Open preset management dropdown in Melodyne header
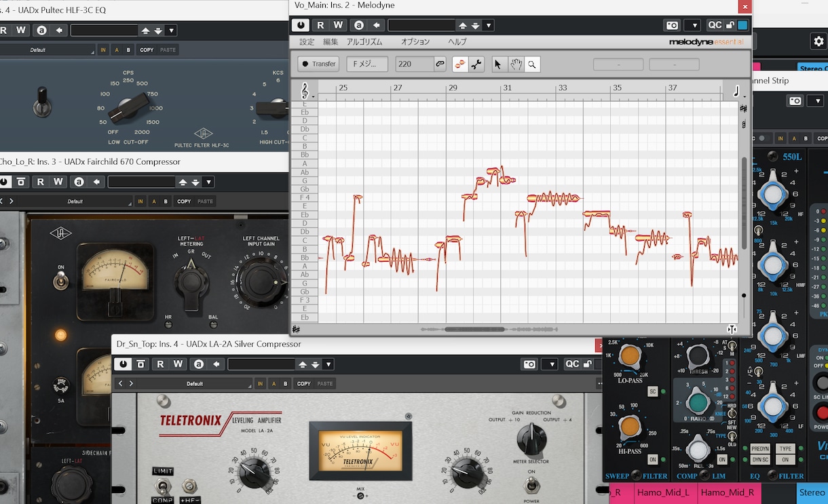 pos(489,25)
